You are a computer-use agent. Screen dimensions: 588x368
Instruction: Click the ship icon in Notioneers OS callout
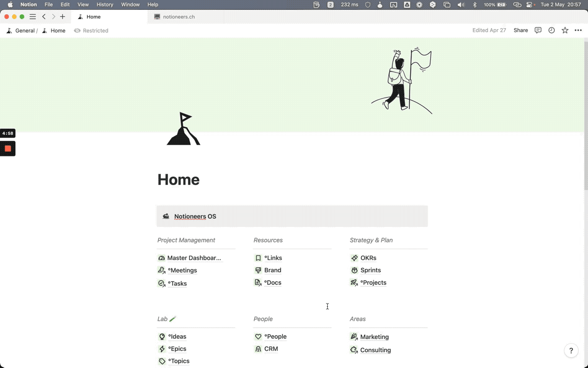click(x=166, y=216)
